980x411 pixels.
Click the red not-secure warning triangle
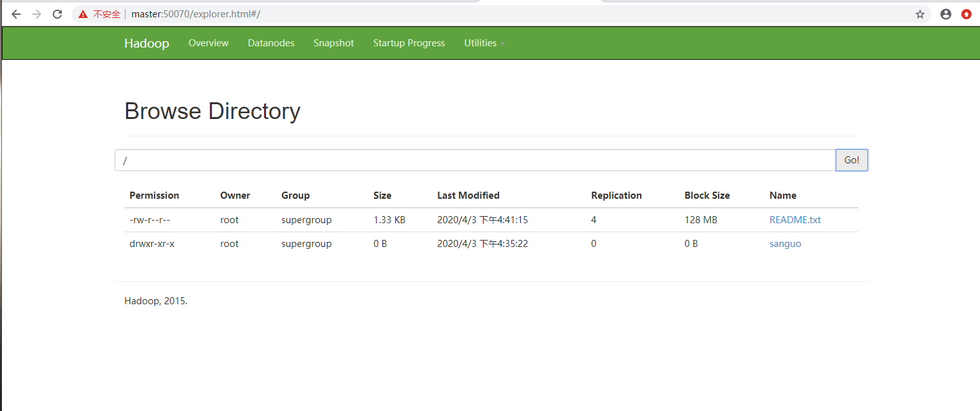pyautogui.click(x=83, y=14)
